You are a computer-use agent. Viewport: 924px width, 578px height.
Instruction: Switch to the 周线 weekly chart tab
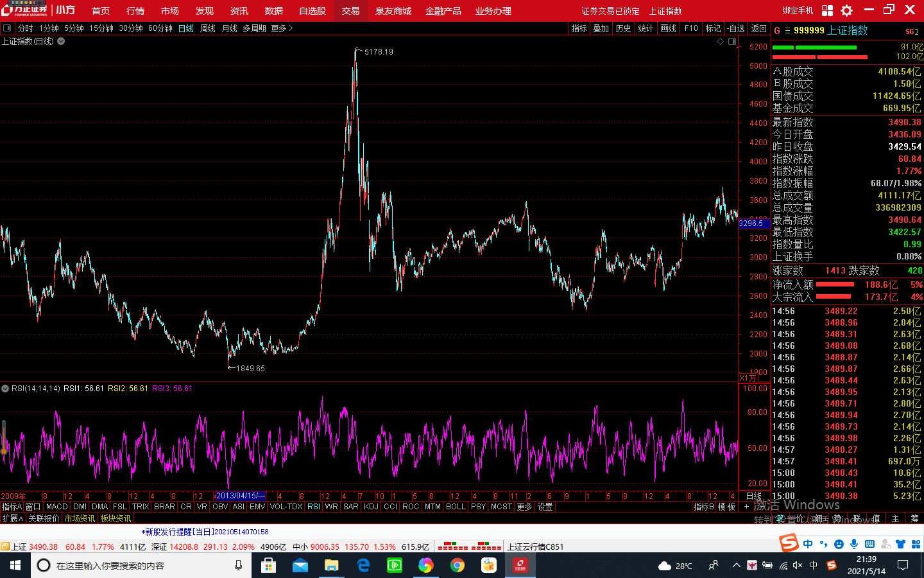[x=208, y=28]
